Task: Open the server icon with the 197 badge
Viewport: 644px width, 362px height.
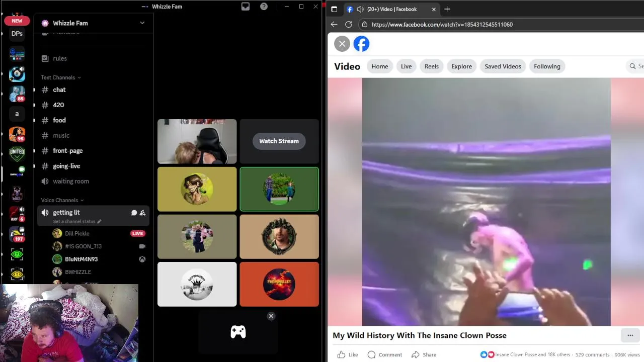Action: (17, 234)
